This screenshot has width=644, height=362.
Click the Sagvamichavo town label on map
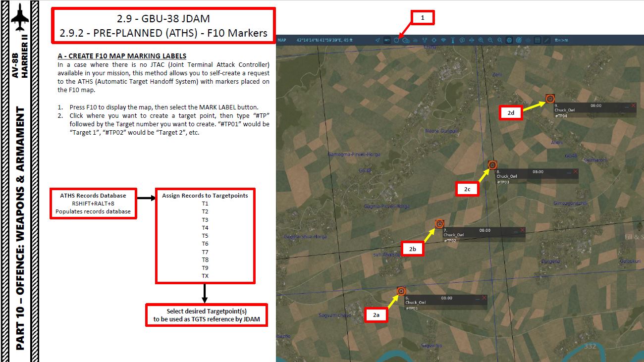[x=335, y=315]
